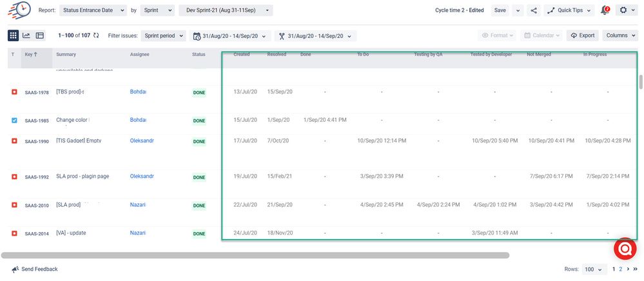The image size is (644, 281).
Task: Open Dev Sprint-21 selector dropdown
Action: pos(226,10)
